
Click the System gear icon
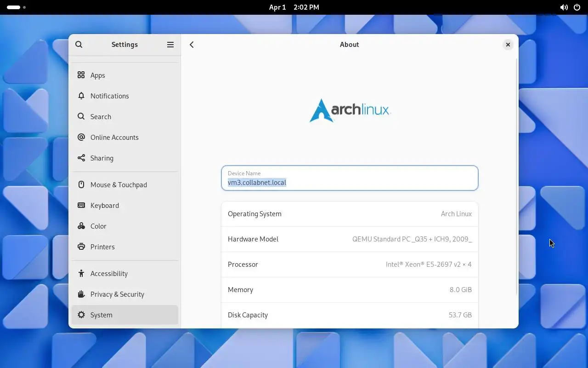pyautogui.click(x=81, y=315)
